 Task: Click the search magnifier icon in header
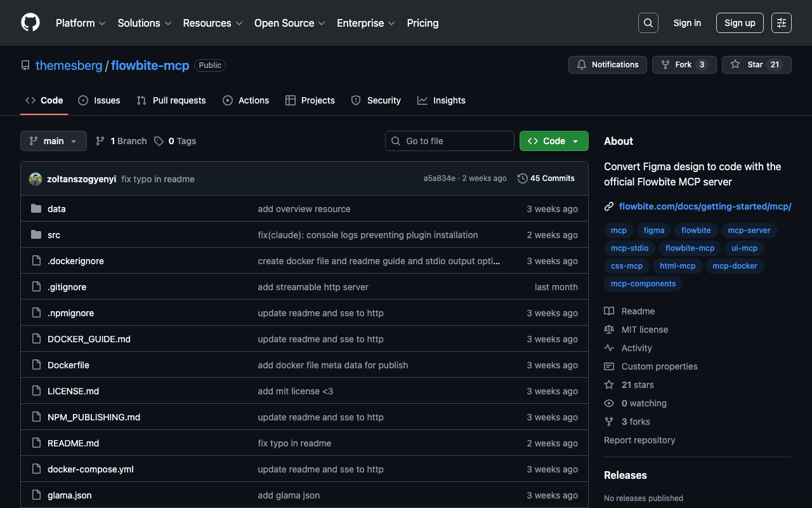click(648, 23)
